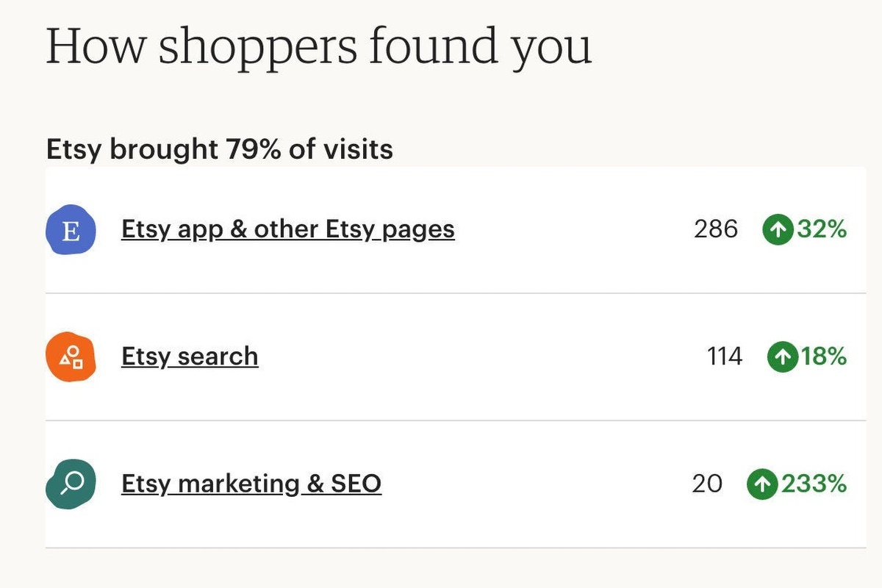Click empty space in the Etsy search row
882x588 pixels.
click(478, 357)
